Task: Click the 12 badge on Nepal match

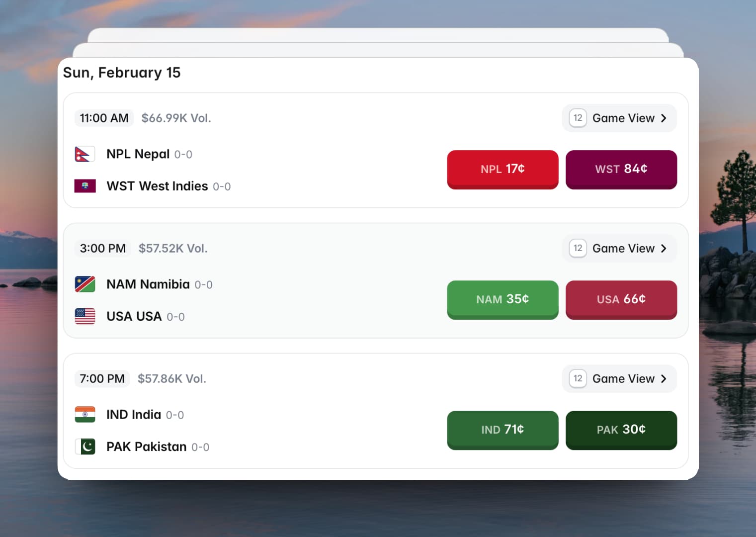Action: click(578, 118)
